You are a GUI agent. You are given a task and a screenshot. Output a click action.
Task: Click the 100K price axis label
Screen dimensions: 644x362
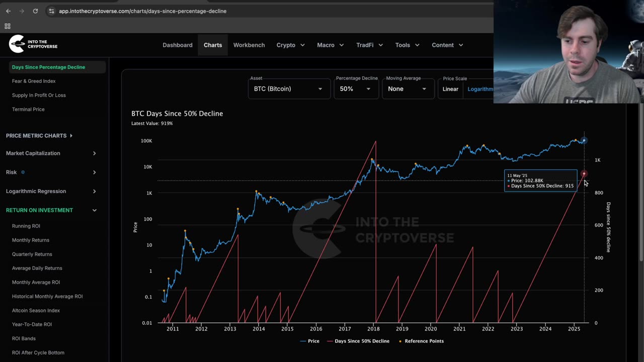tap(146, 141)
